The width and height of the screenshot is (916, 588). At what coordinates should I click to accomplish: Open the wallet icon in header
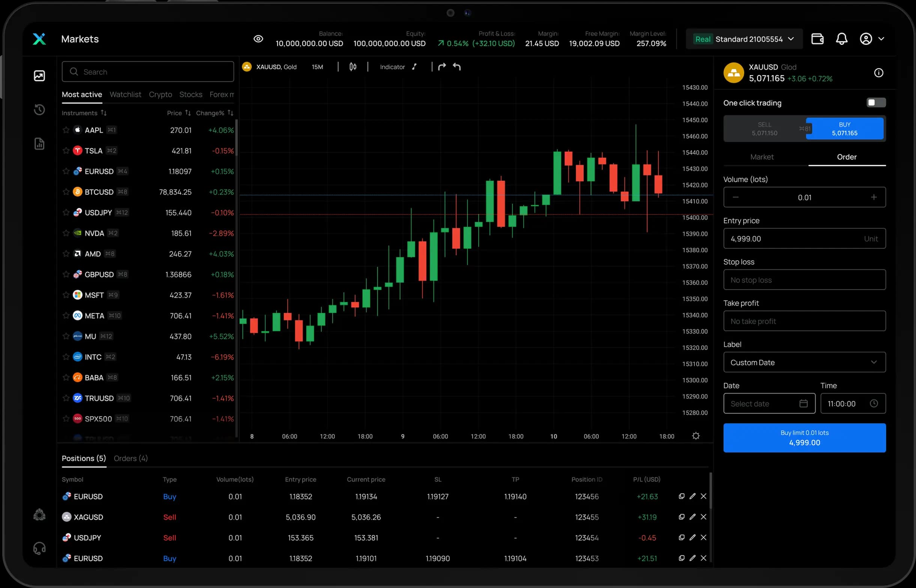tap(817, 39)
